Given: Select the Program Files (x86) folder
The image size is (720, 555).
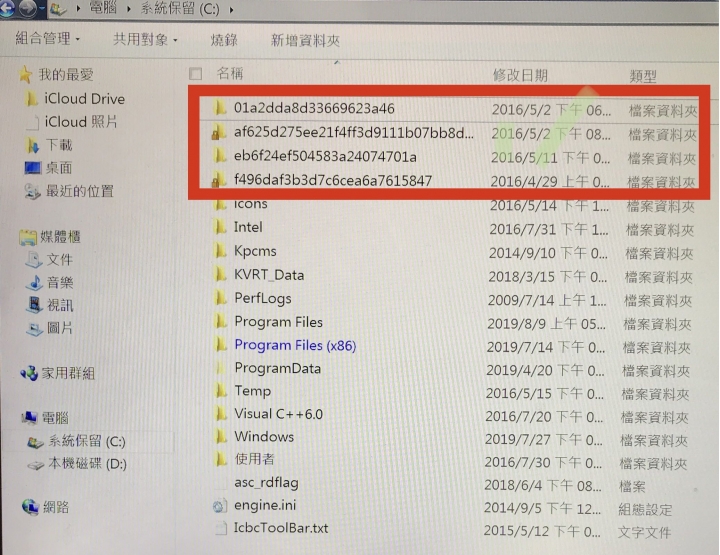Looking at the screenshot, I should point(295,345).
